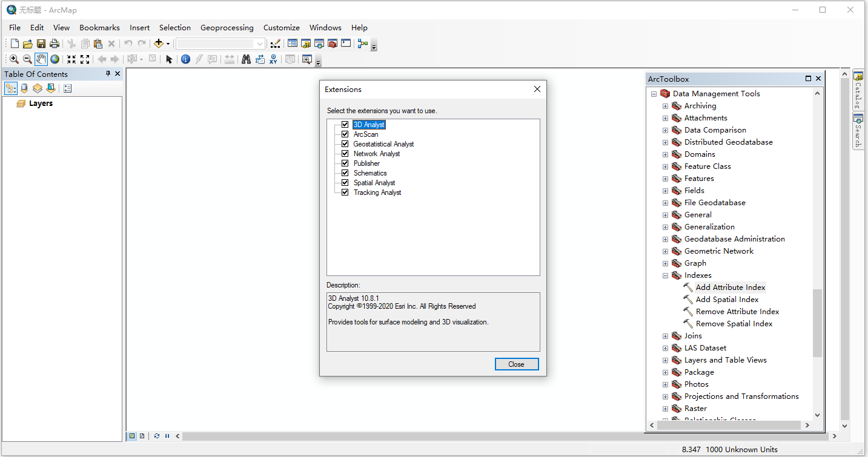Open a map document with Open icon

(x=28, y=44)
